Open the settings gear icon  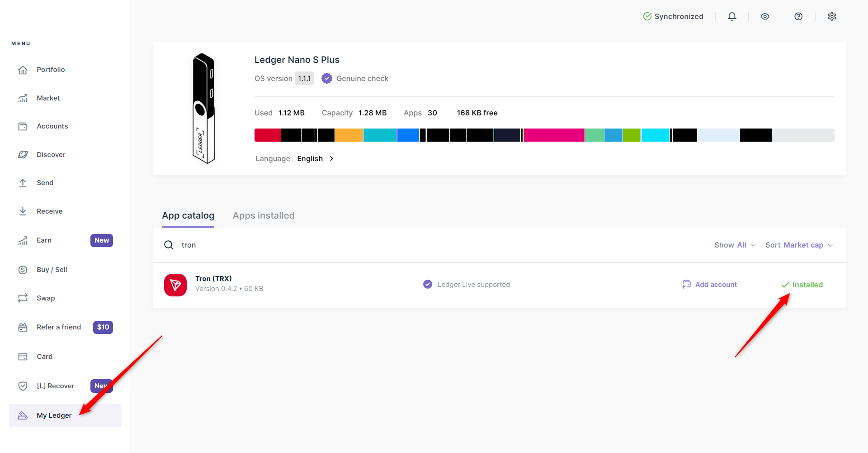(x=832, y=16)
